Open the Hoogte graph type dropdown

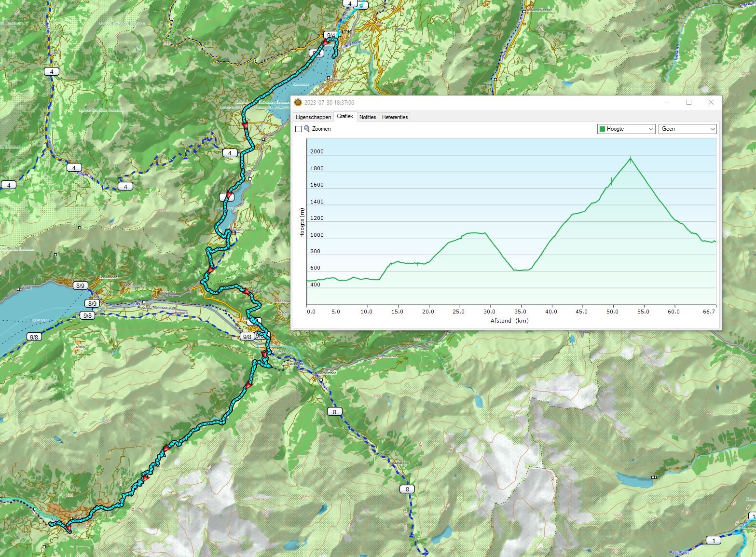click(626, 129)
